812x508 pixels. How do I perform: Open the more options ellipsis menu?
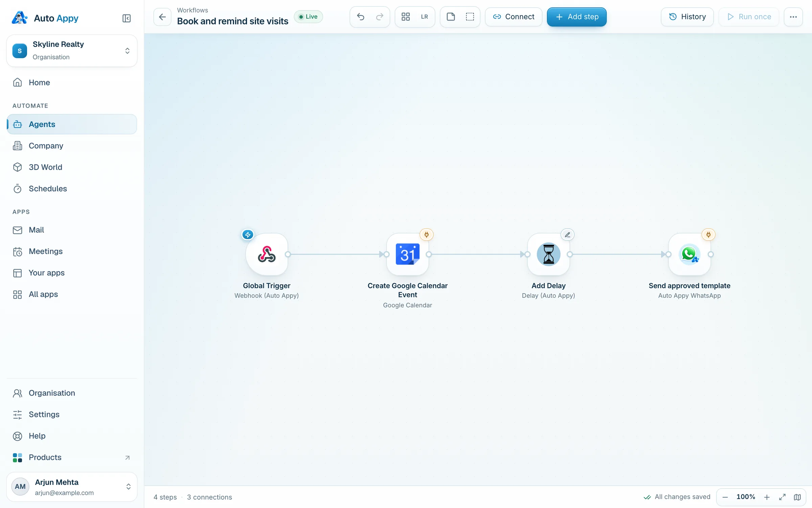click(x=793, y=17)
